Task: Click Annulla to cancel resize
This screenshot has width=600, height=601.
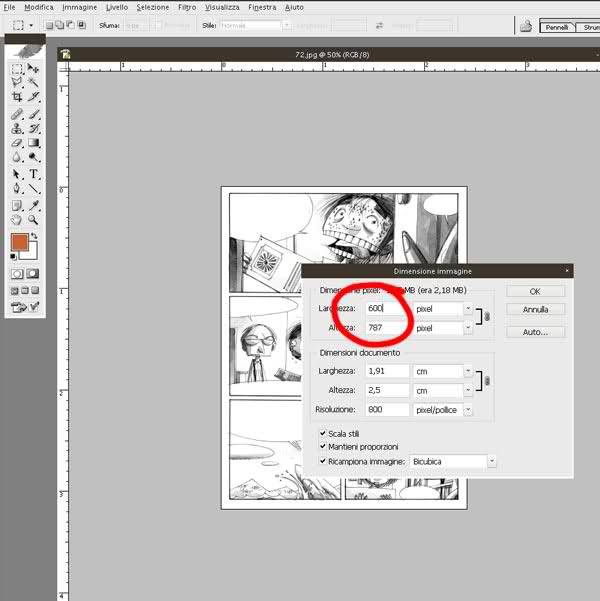Action: tap(535, 309)
